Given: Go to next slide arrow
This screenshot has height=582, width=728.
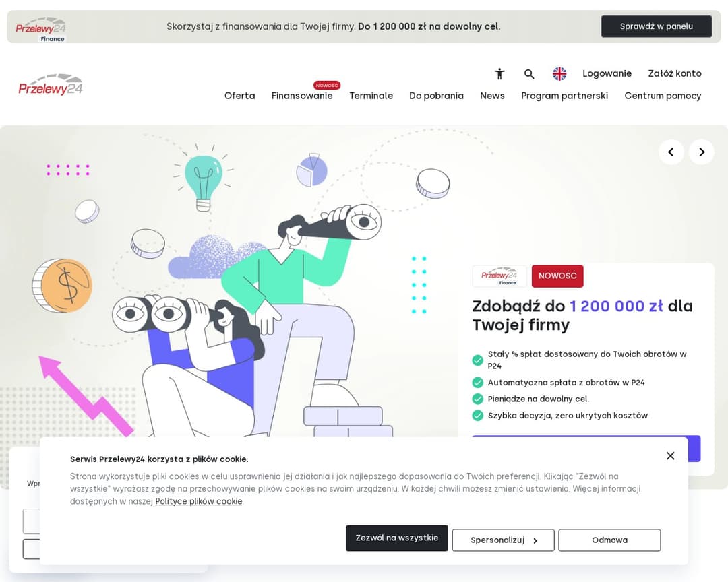Looking at the screenshot, I should pos(702,152).
